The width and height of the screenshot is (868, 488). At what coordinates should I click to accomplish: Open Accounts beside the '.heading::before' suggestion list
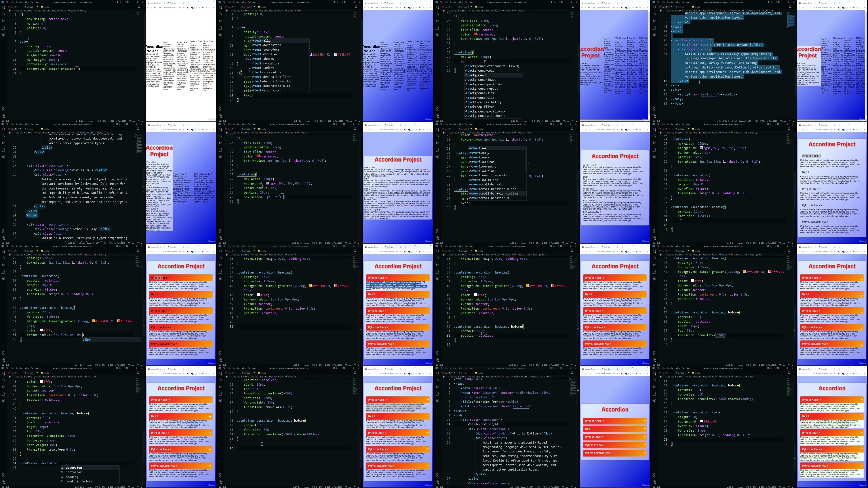click(3, 475)
